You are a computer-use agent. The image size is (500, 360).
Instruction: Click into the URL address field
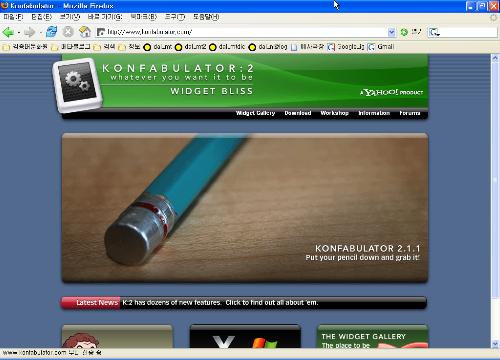tap(247, 32)
